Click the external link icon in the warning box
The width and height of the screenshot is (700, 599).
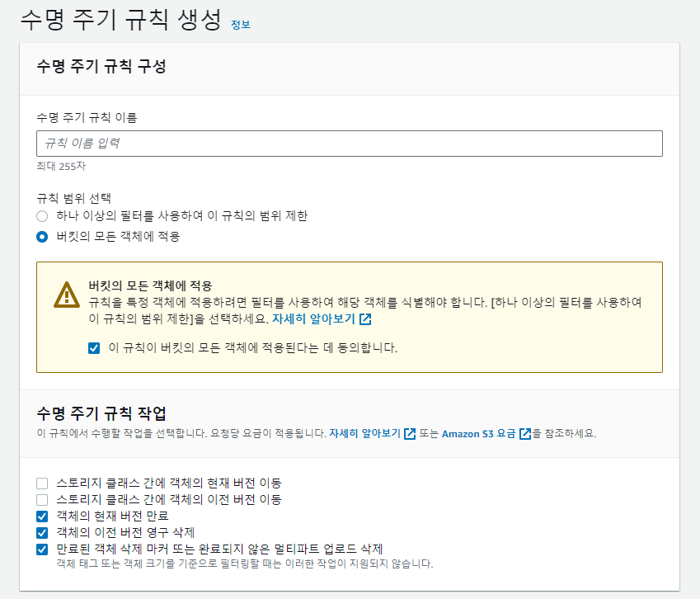(365, 319)
